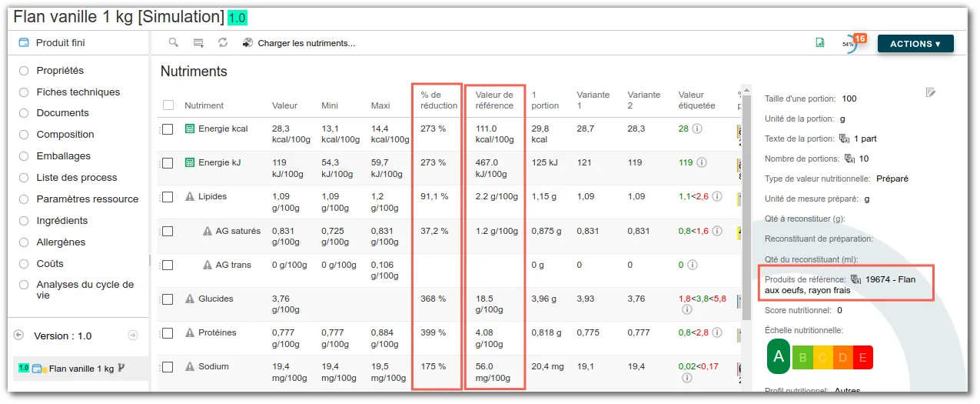Click info icon in Energie kcal labeled value

697,129
